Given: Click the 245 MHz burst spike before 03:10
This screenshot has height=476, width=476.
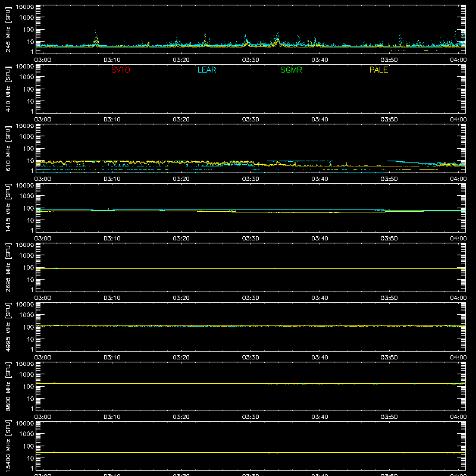Looking at the screenshot, I should pyautogui.click(x=96, y=39).
